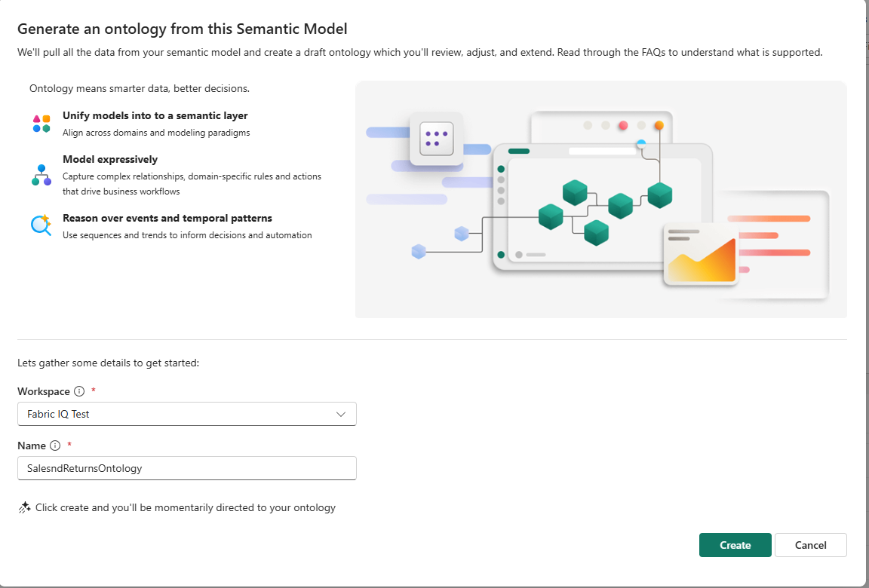Open the Workspace dropdown
Image resolution: width=869 pixels, height=588 pixels.
(x=186, y=414)
